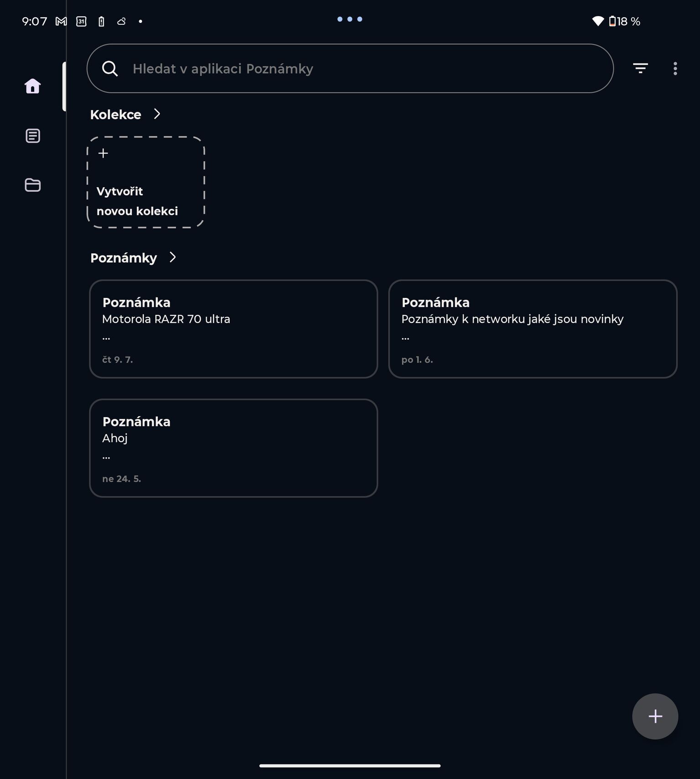This screenshot has height=779, width=700.
Task: Tap the three-dot handle at top center
Action: [x=350, y=19]
